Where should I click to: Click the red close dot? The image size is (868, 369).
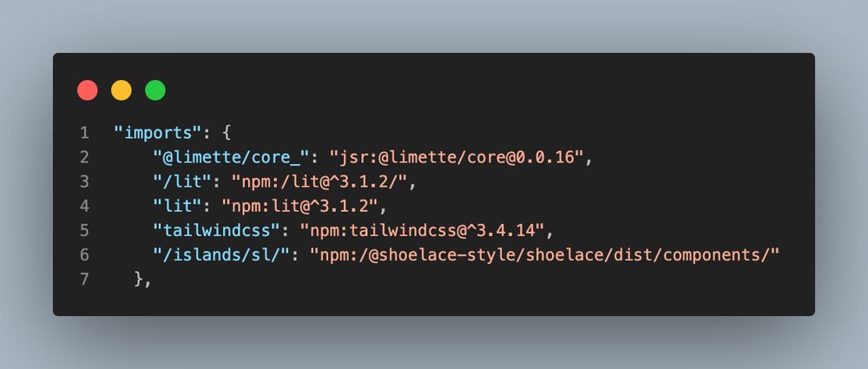pos(88,90)
